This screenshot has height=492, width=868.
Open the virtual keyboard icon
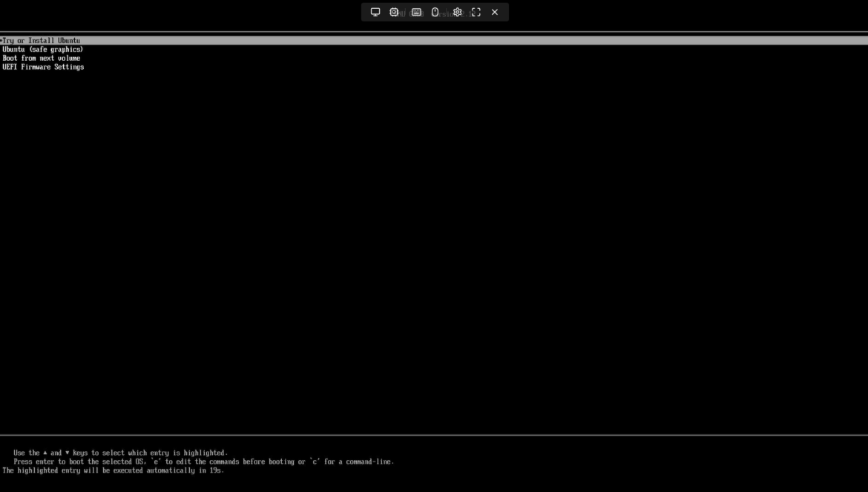click(416, 12)
